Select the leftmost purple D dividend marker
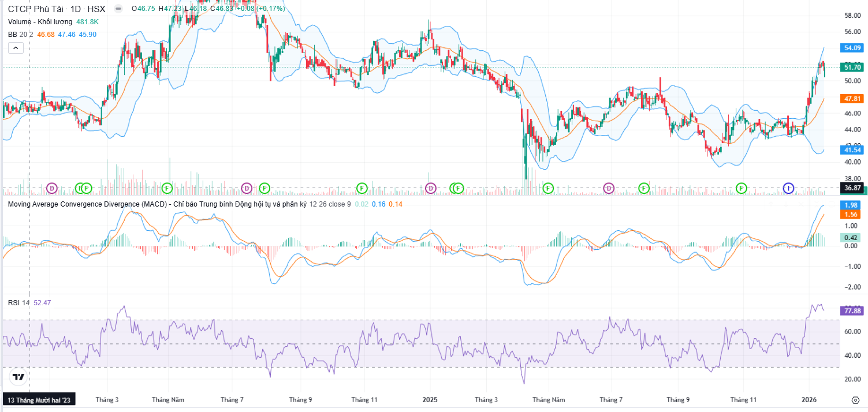Screen dimensions: 868x412 [x=52, y=188]
